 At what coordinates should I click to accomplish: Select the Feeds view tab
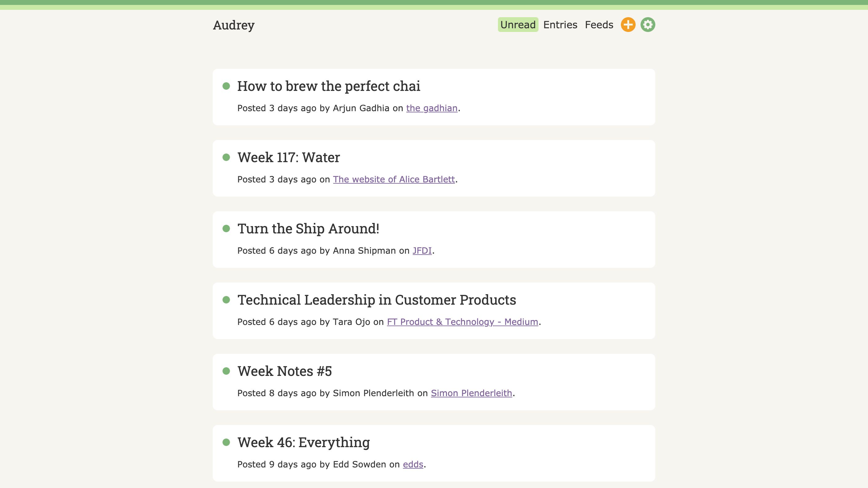click(599, 25)
